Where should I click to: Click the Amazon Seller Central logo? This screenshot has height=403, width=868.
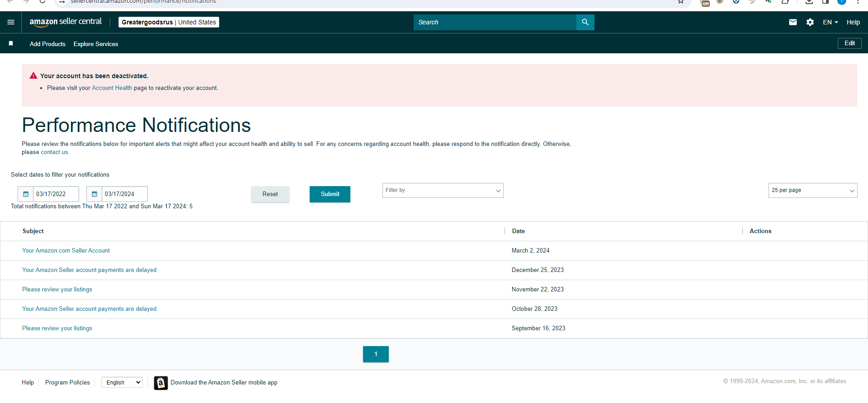tap(66, 22)
